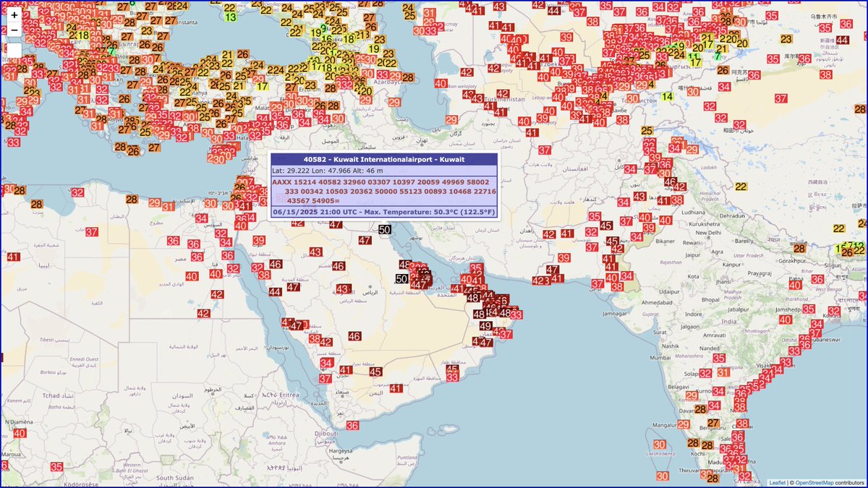This screenshot has height=488, width=868.
Task: Select the 49 marker in Oman
Action: pyautogui.click(x=485, y=326)
